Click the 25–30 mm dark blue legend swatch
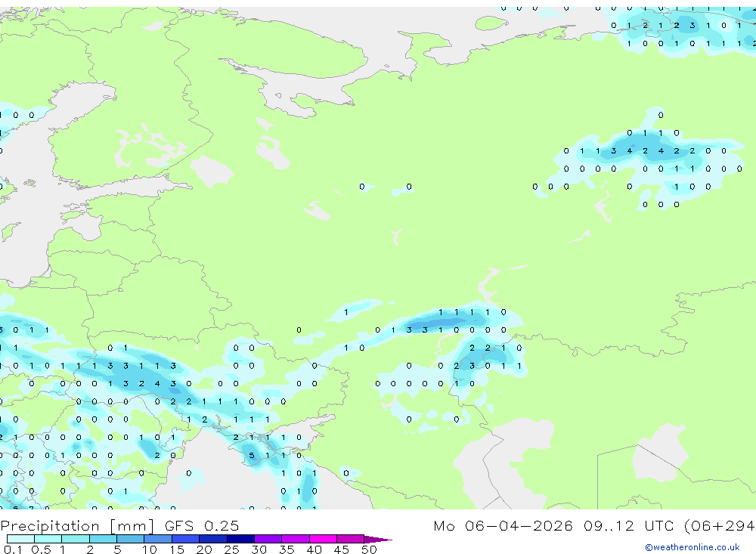 pyautogui.click(x=240, y=539)
